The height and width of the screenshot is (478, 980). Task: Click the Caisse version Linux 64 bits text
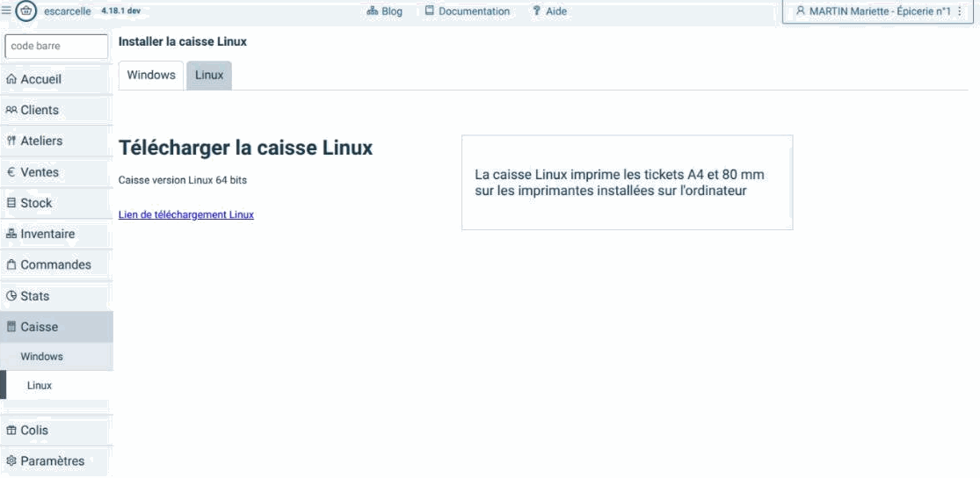(x=183, y=181)
